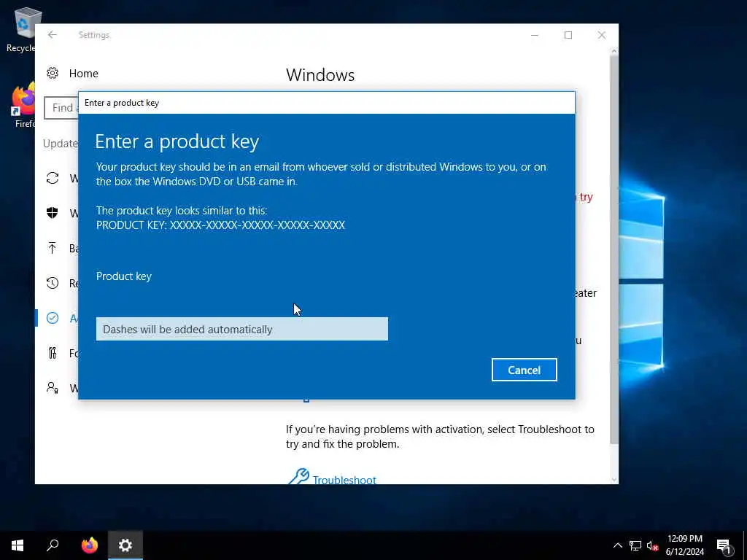Select the Backup upload arrow icon

(x=53, y=248)
